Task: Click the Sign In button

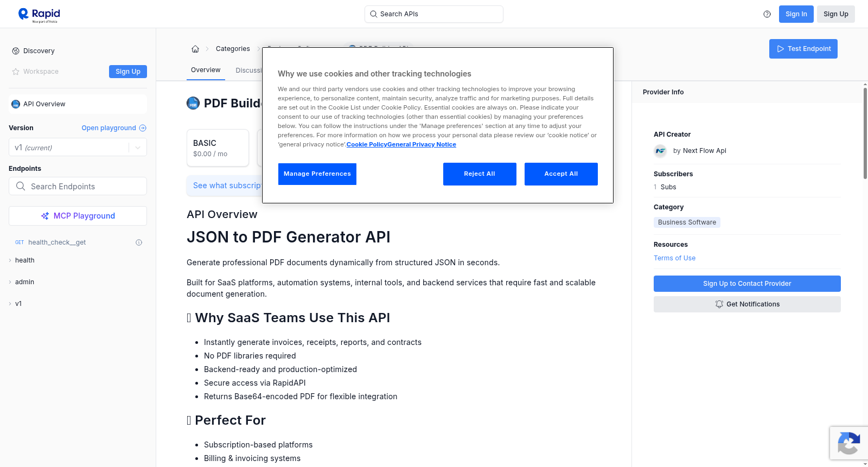Action: pos(796,14)
